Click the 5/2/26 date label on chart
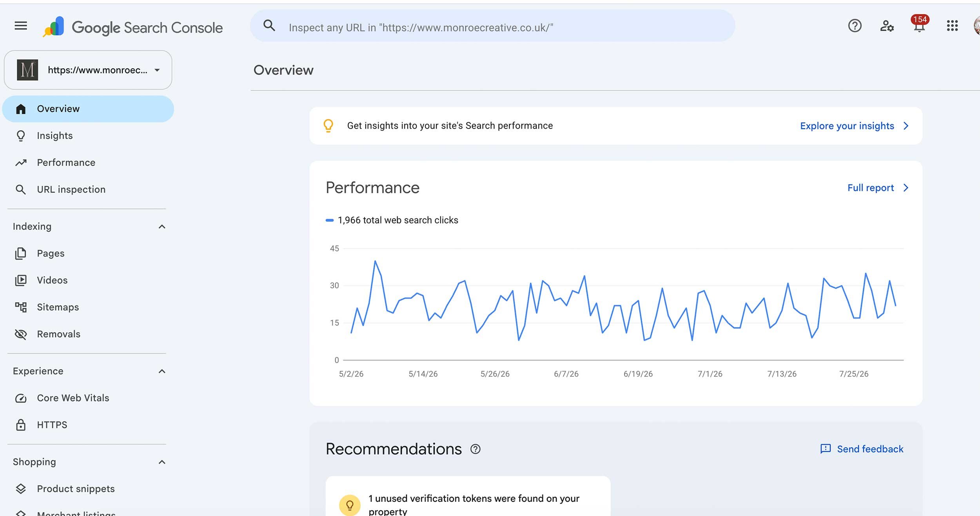The height and width of the screenshot is (516, 980). coord(351,374)
